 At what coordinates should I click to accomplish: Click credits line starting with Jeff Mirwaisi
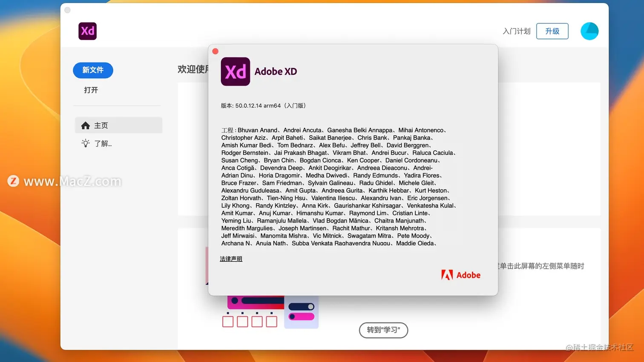coord(327,236)
